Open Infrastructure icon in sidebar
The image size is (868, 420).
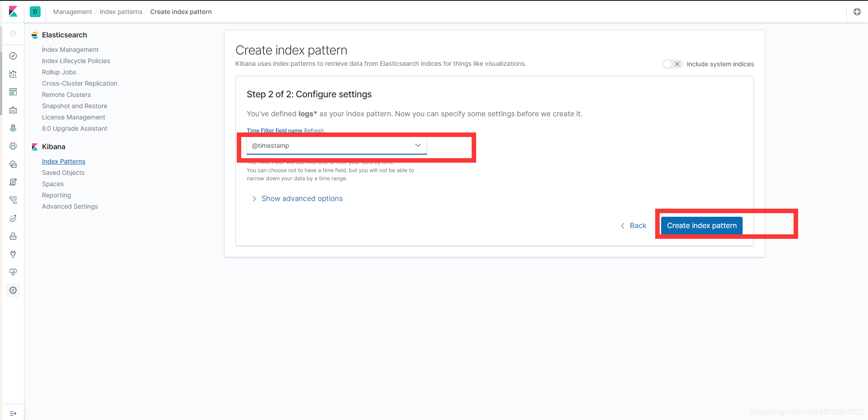point(13,164)
